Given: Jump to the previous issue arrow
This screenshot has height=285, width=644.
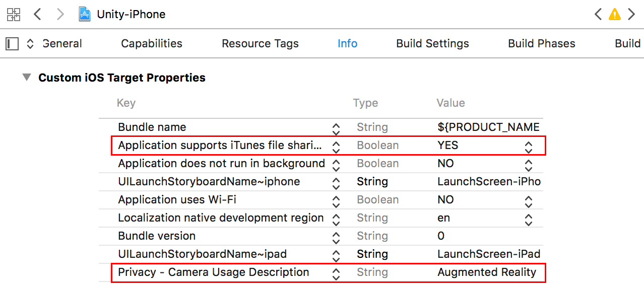Looking at the screenshot, I should click(x=598, y=14).
